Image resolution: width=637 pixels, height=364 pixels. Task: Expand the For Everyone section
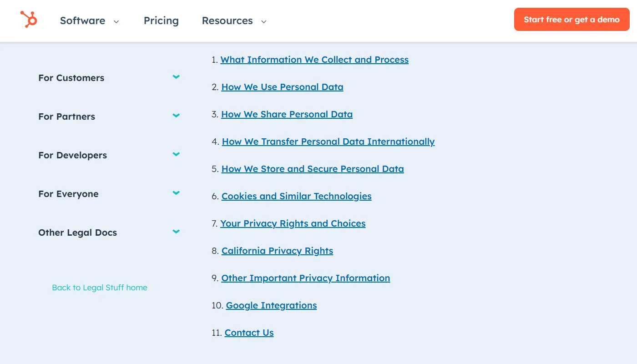[x=176, y=193]
